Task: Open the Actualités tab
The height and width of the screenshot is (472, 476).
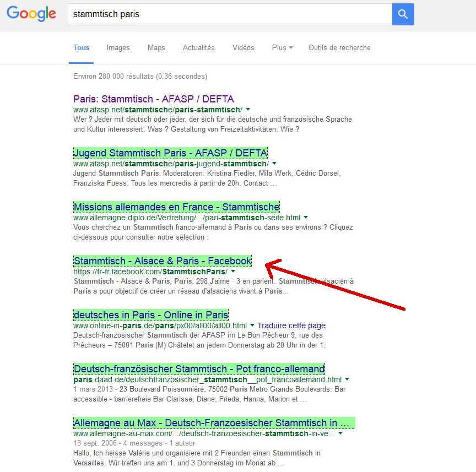Action: point(198,48)
